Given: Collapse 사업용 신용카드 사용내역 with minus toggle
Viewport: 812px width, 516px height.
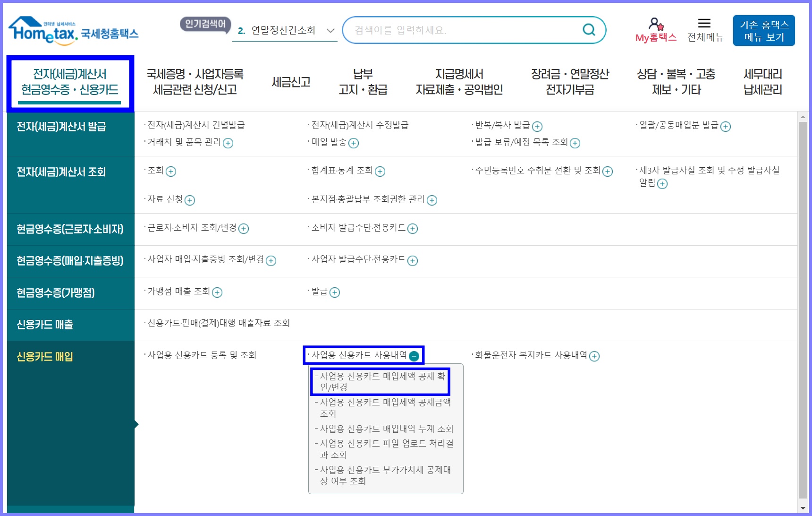Looking at the screenshot, I should coord(414,355).
